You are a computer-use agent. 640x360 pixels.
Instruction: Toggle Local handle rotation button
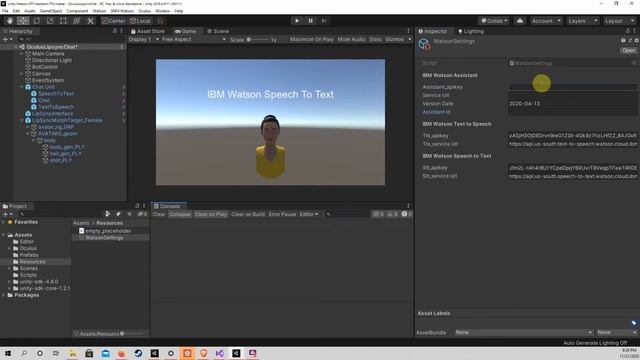140,21
